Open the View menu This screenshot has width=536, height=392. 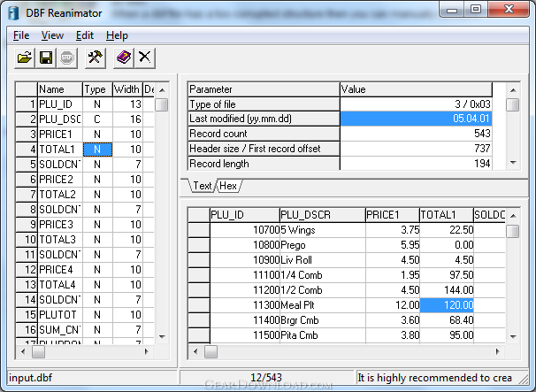click(x=52, y=35)
